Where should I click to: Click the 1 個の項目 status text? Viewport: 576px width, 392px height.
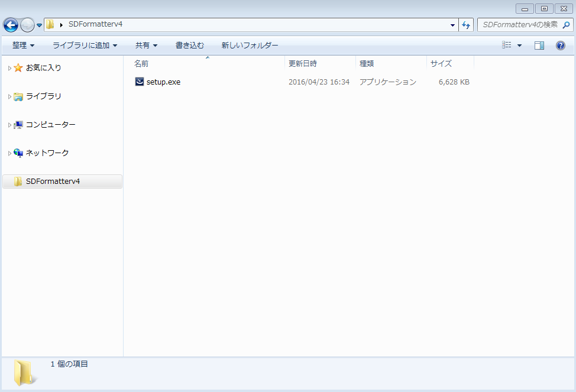click(x=69, y=364)
